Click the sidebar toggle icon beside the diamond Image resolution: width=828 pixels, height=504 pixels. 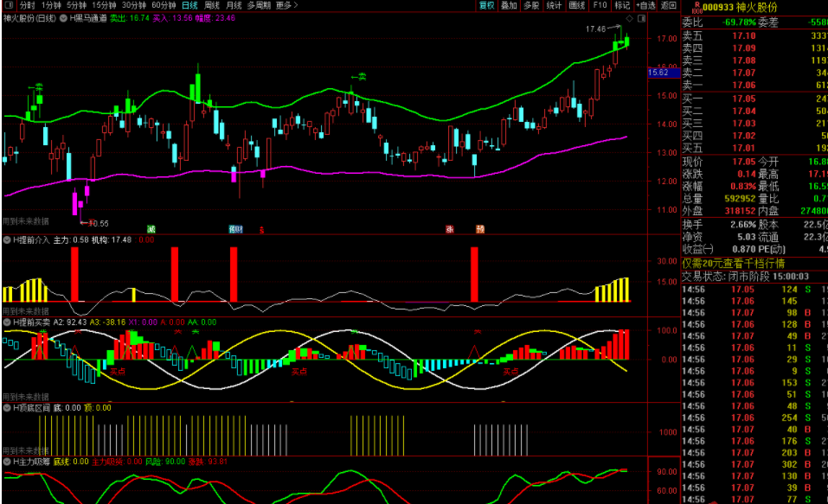641,17
